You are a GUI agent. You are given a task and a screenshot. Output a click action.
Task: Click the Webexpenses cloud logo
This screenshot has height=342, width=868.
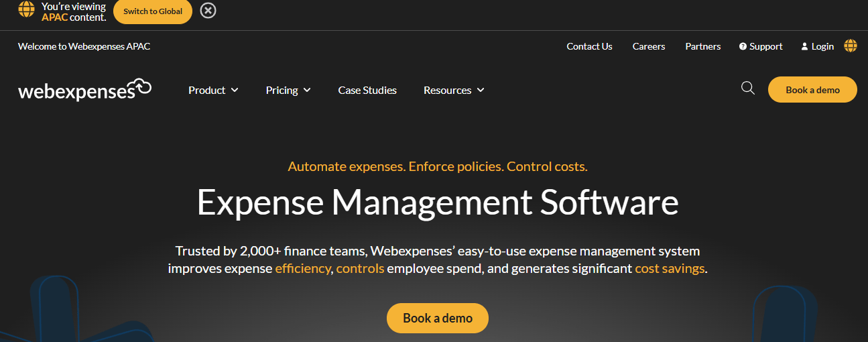tap(84, 90)
